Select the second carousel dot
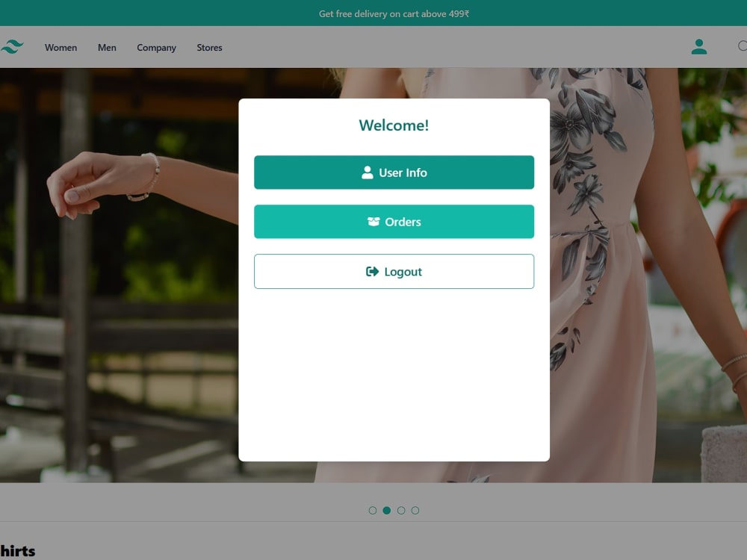The width and height of the screenshot is (747, 560). point(387,511)
